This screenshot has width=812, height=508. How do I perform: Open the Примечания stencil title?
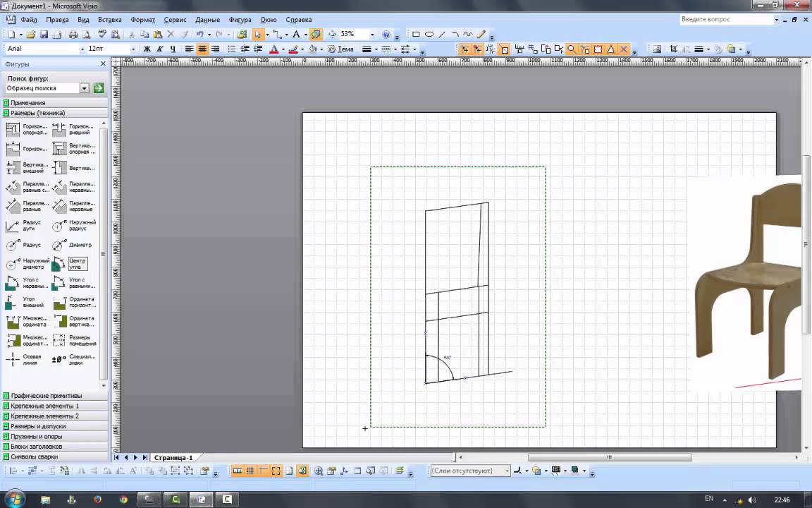pos(55,102)
